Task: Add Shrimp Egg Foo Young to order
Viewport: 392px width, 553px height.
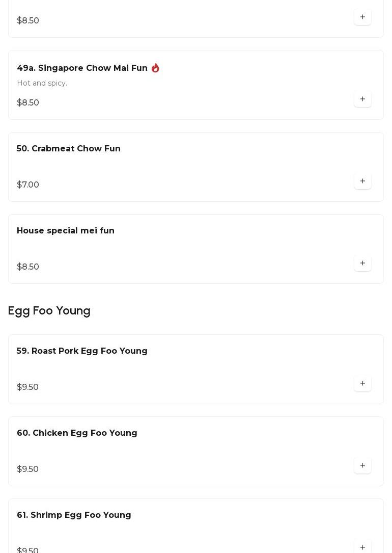Action: click(x=362, y=547)
